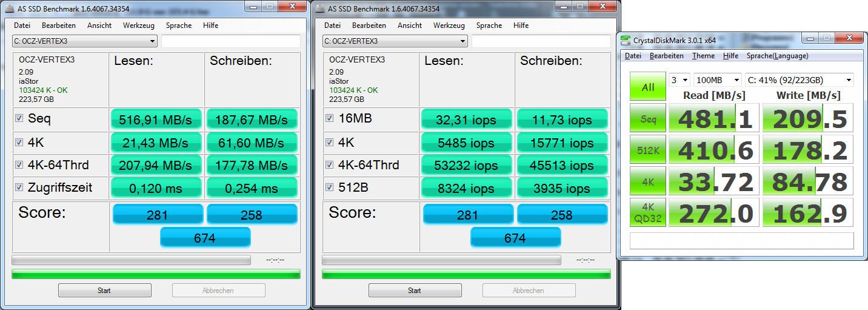Run all tests with the All button
Viewport: 868px width, 310px height.
pyautogui.click(x=647, y=87)
